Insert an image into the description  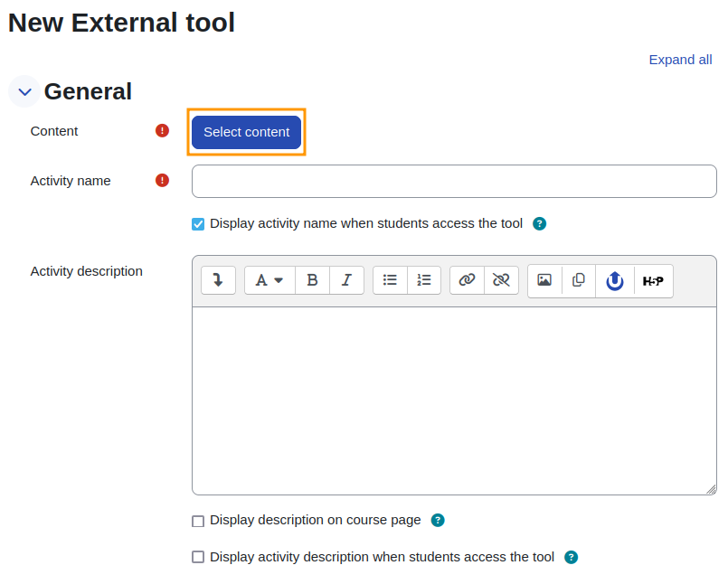pyautogui.click(x=544, y=280)
